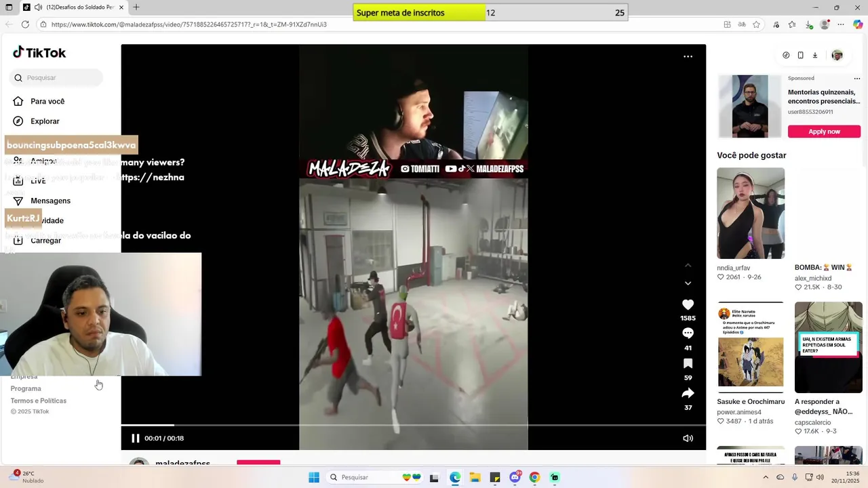Image resolution: width=868 pixels, height=488 pixels.
Task: Click the Apply now button
Action: [824, 131]
